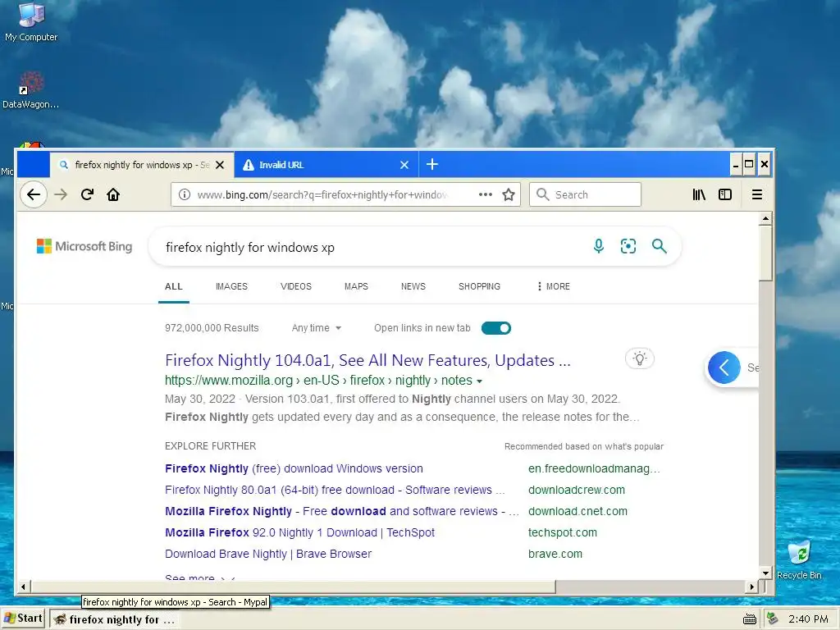Click the vertical scrollbar up arrow
This screenshot has width=840, height=630.
coord(765,218)
